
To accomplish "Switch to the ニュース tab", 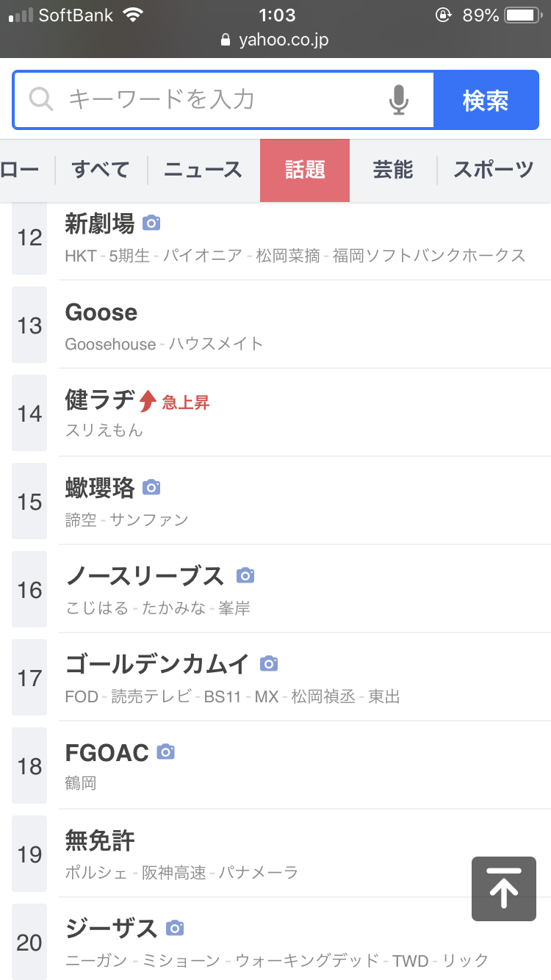I will click(x=203, y=170).
